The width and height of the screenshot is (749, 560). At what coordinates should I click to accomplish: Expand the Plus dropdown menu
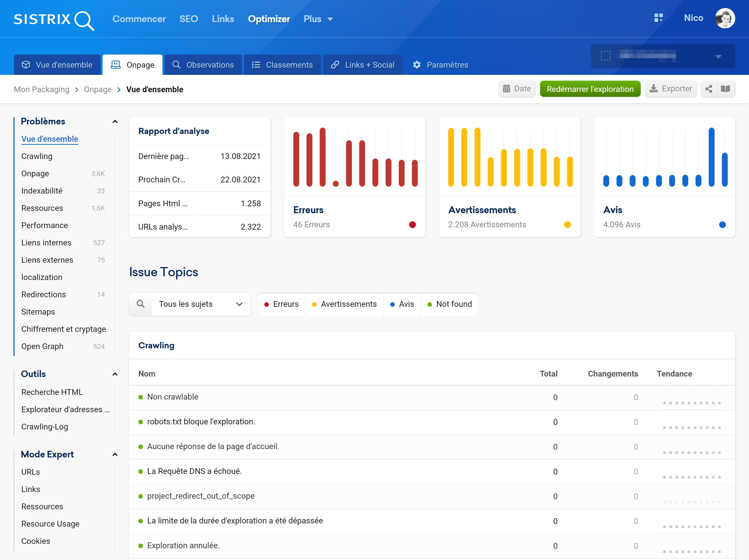click(x=318, y=19)
